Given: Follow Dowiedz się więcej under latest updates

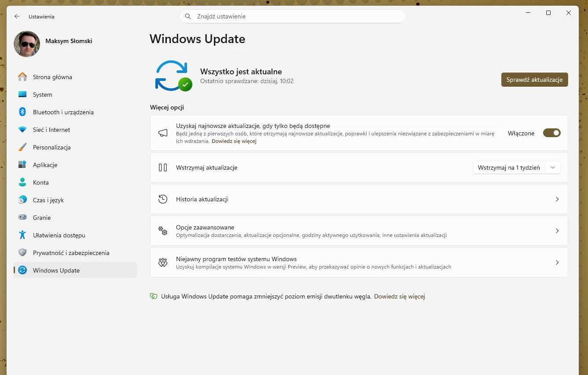Looking at the screenshot, I should [x=234, y=141].
